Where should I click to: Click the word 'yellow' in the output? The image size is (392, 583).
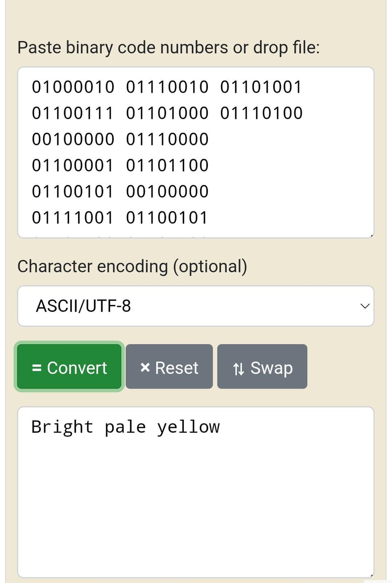click(188, 427)
